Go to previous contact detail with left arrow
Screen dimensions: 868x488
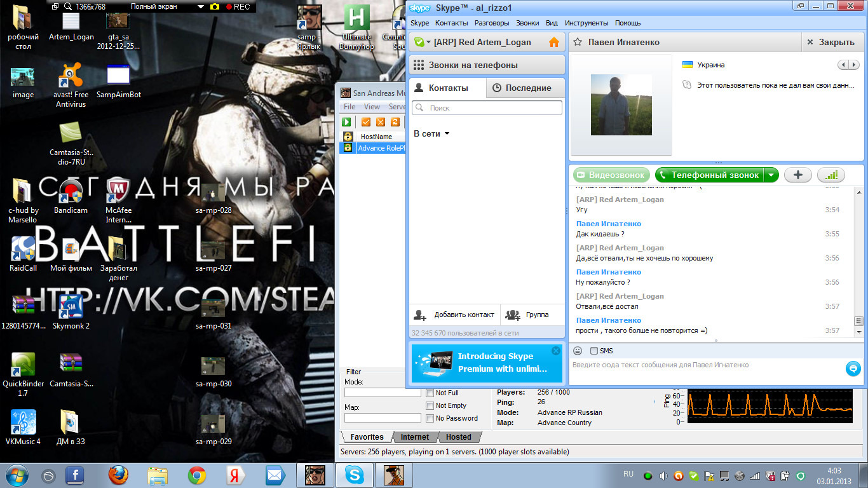click(843, 65)
